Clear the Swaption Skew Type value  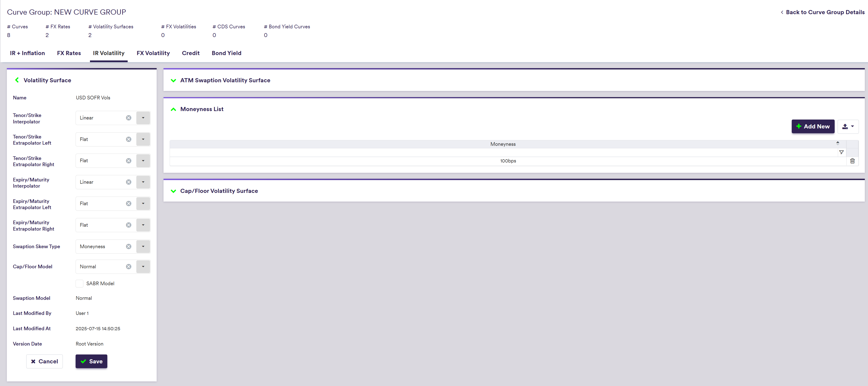point(128,246)
